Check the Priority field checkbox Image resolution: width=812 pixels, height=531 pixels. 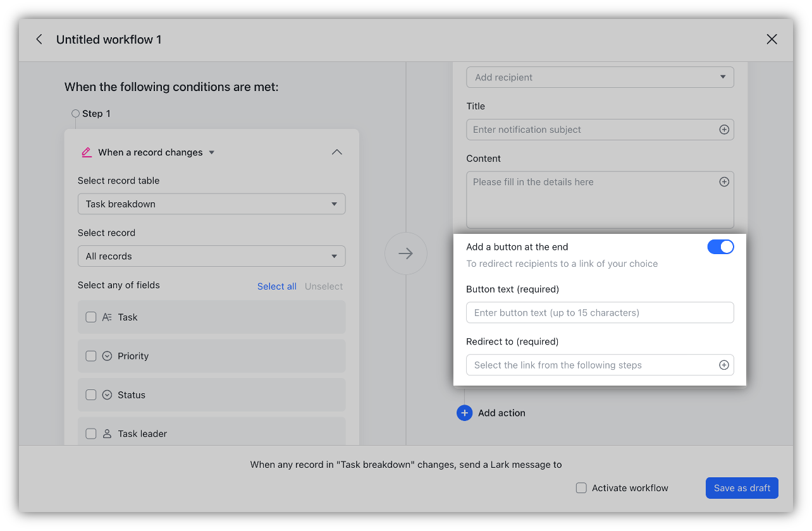pyautogui.click(x=91, y=356)
